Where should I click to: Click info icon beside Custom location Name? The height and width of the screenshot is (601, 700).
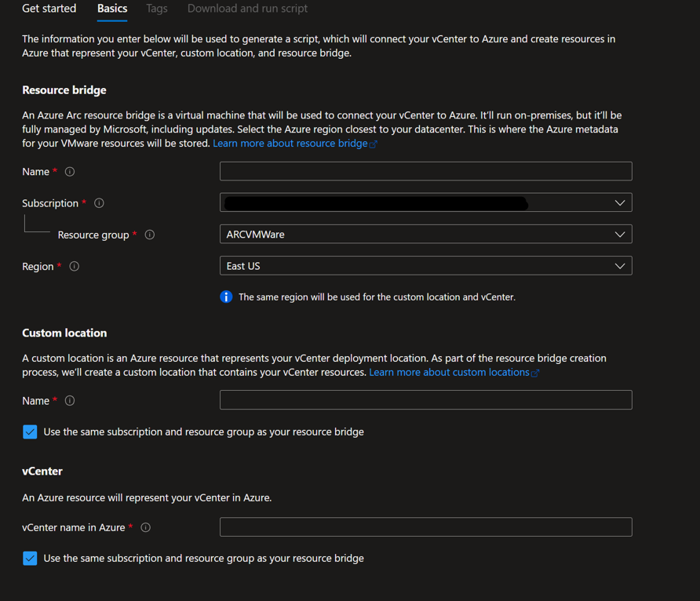pos(70,401)
